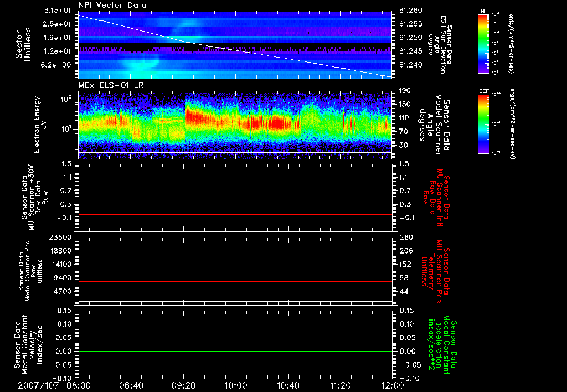Click the NF rainbow color bar
Image resolution: width=567 pixels, height=392 pixels.
[x=483, y=43]
